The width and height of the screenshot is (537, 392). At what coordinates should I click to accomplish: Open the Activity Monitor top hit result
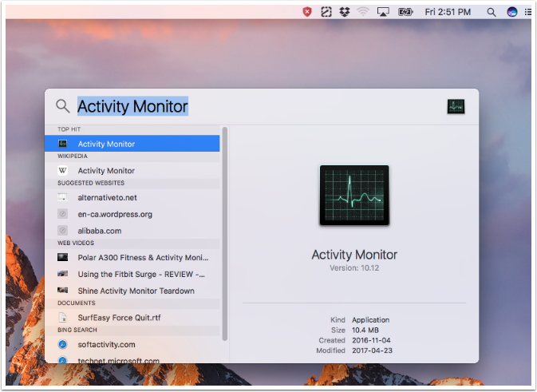132,144
